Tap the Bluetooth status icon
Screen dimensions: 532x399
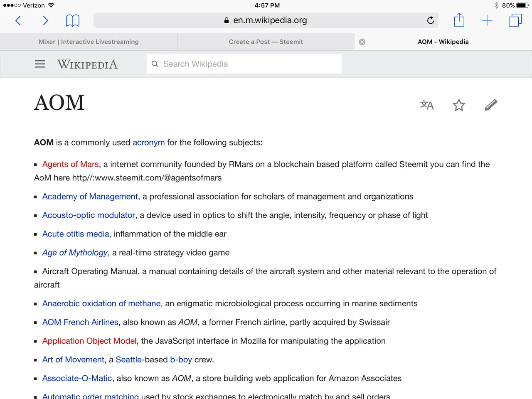[497, 5]
